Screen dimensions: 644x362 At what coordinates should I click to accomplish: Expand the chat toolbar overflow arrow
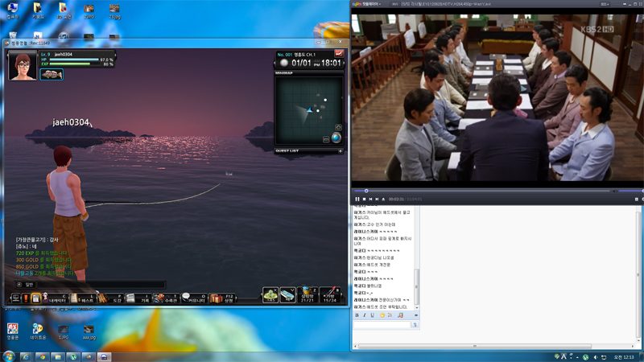tap(415, 315)
